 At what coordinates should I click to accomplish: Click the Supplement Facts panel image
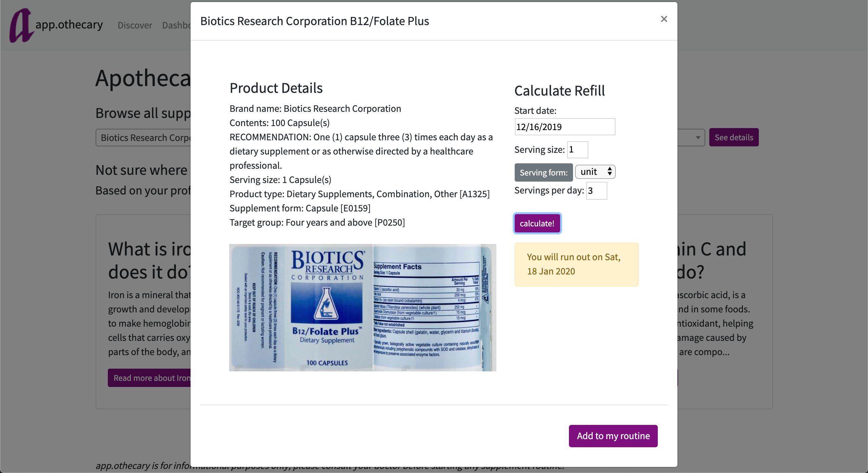click(x=435, y=308)
